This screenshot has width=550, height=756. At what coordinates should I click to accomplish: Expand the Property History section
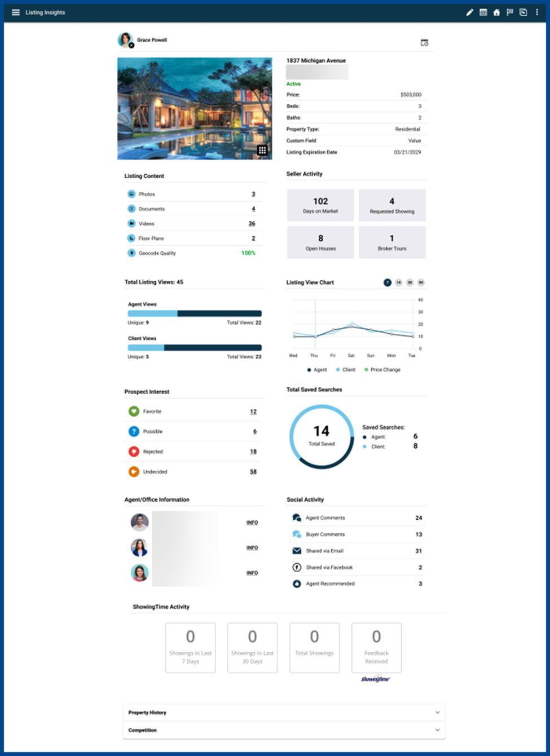[284, 713]
